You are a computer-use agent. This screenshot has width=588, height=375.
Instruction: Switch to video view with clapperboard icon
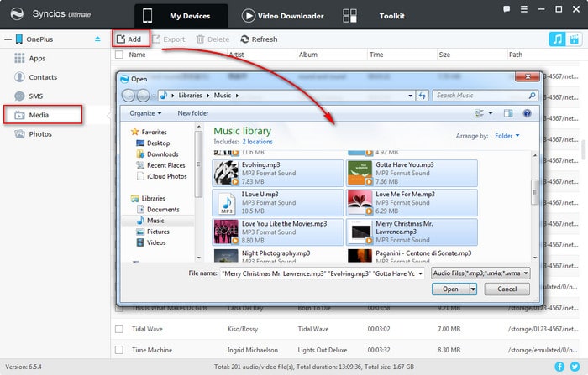[x=574, y=39]
